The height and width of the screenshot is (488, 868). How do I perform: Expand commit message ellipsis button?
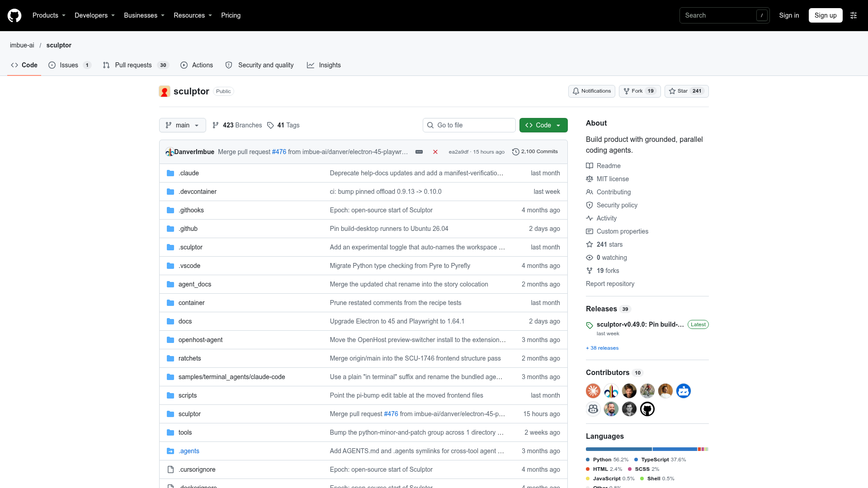pyautogui.click(x=419, y=152)
